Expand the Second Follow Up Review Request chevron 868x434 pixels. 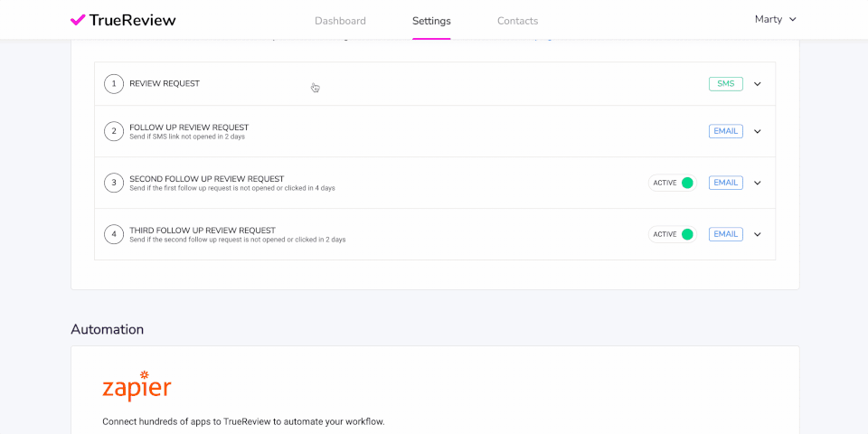click(x=758, y=183)
